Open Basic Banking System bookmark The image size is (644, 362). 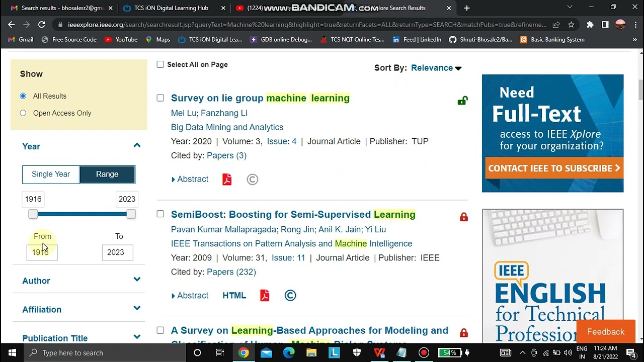tap(552, 40)
